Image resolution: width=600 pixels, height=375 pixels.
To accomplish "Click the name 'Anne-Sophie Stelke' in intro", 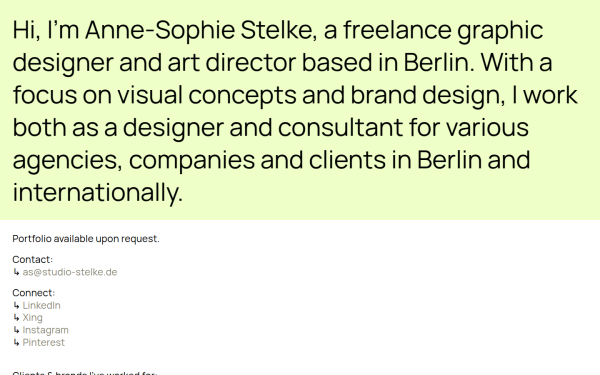I will tap(201, 30).
